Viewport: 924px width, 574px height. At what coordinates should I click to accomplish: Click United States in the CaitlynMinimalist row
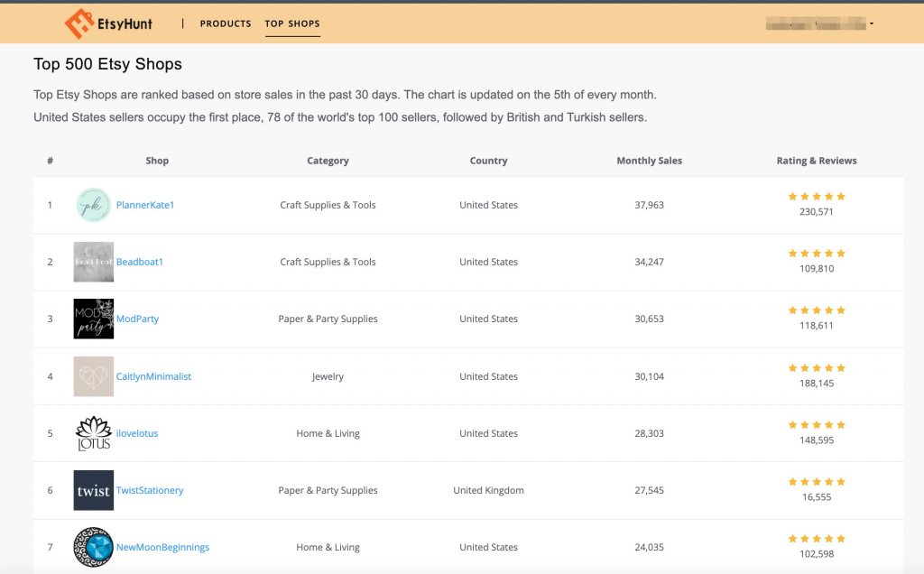tap(488, 376)
